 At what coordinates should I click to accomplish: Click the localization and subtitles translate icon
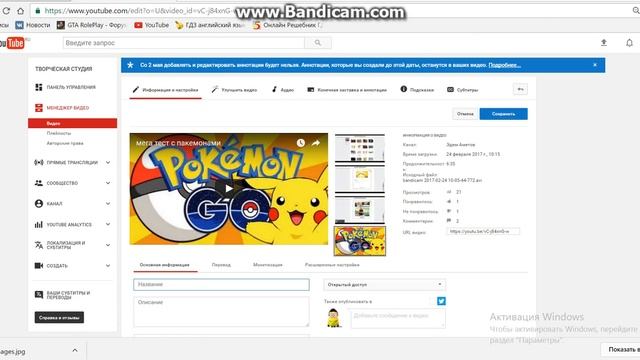(39, 245)
